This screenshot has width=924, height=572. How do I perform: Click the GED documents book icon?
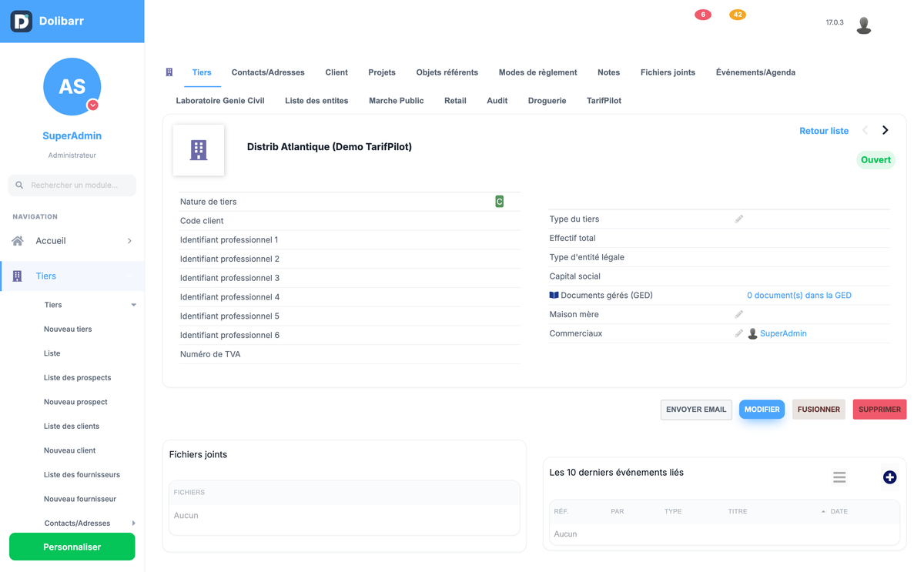tap(554, 296)
